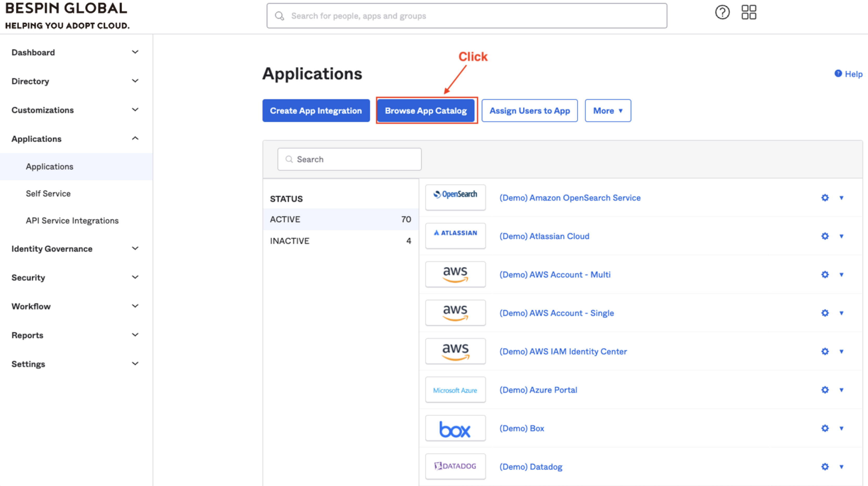Click Browse App Catalog button
This screenshot has height=486, width=868.
pos(426,111)
